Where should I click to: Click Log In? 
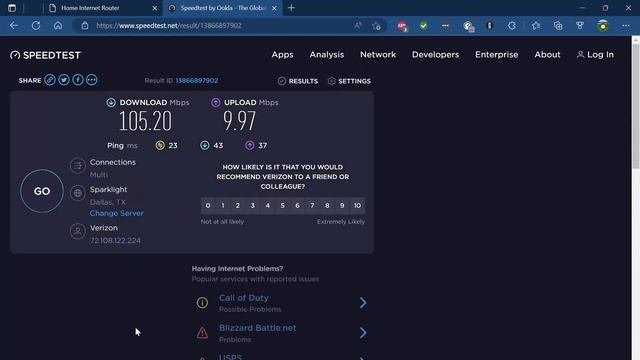(x=595, y=55)
